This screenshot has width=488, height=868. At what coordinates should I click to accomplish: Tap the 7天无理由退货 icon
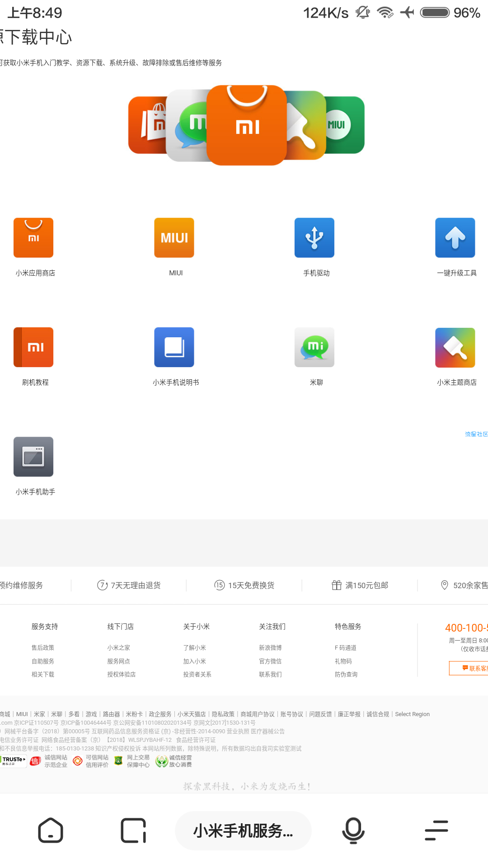coord(103,585)
